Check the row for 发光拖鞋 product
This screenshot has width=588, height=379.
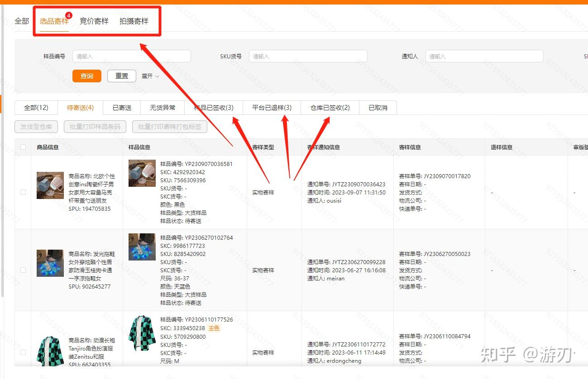pyautogui.click(x=23, y=270)
